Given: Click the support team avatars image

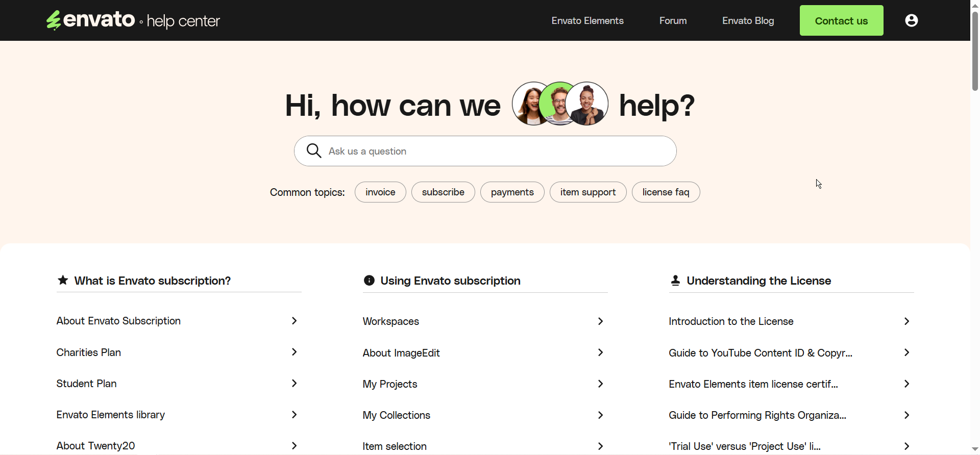Looking at the screenshot, I should (560, 104).
